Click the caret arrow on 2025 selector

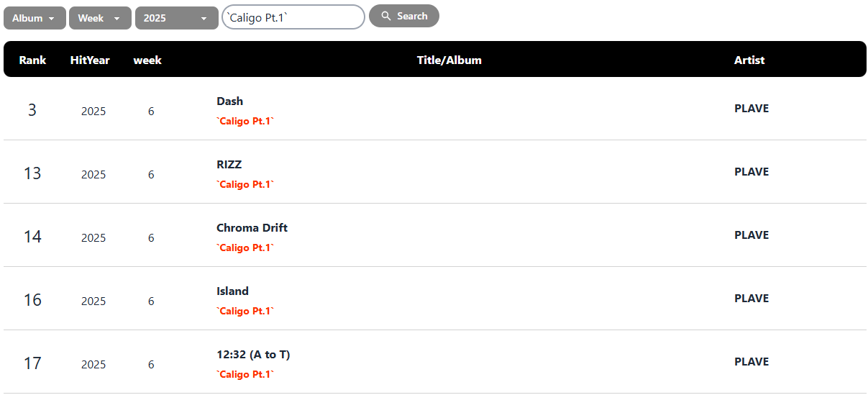pyautogui.click(x=204, y=19)
